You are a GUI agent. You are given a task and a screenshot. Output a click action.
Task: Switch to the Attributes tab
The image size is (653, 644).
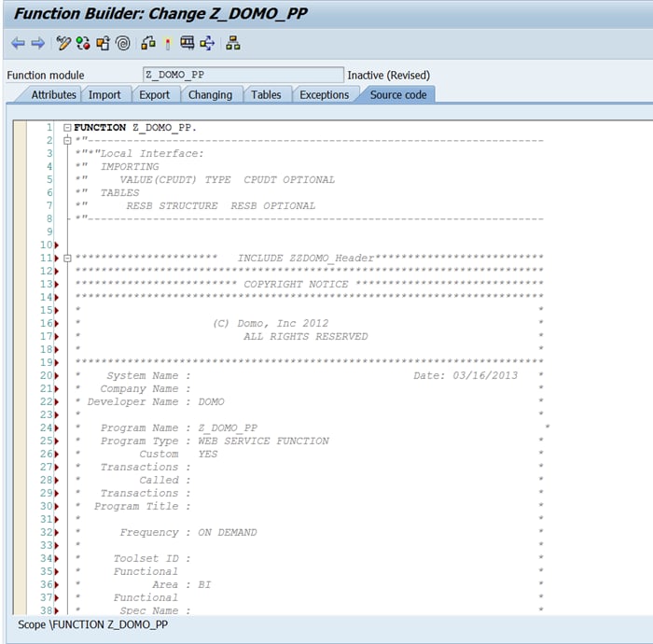click(53, 95)
